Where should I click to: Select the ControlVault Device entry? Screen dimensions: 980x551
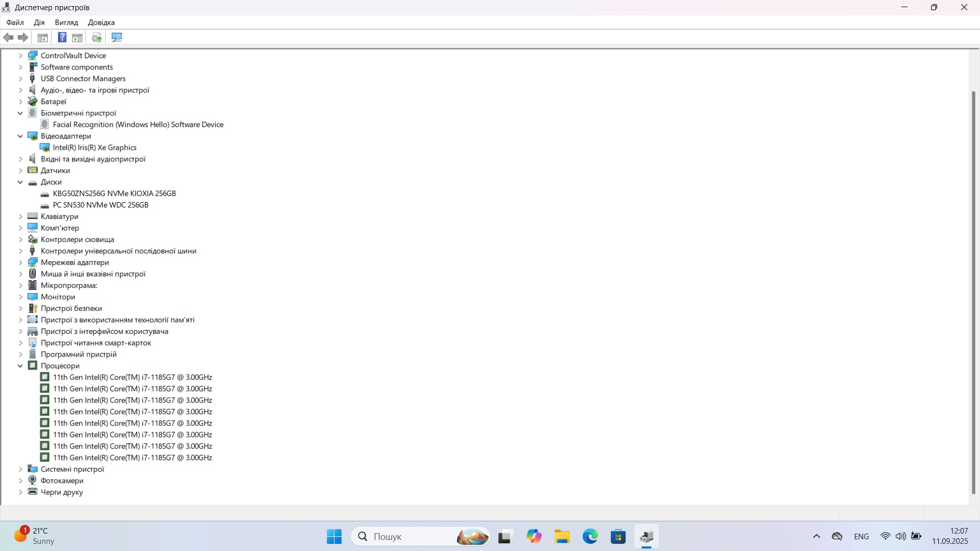point(74,56)
